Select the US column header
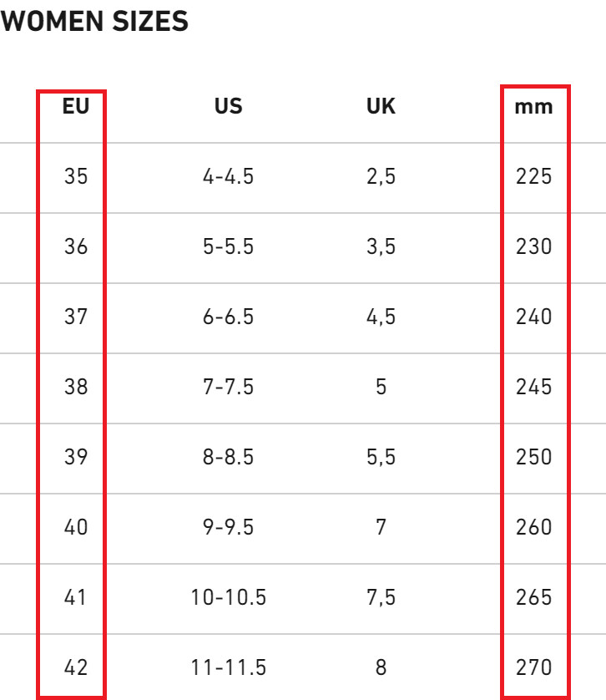The image size is (606, 700). coord(228,107)
